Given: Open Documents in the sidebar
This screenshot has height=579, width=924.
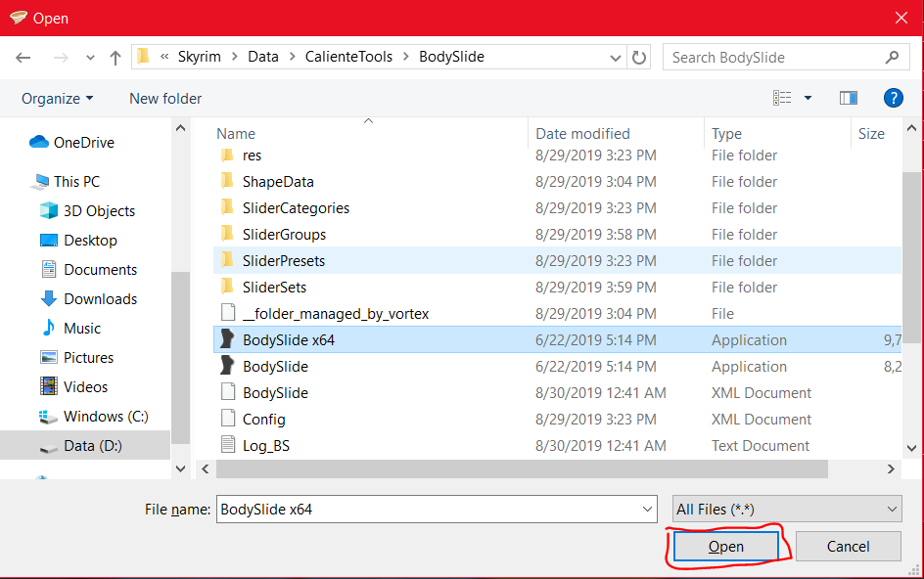Looking at the screenshot, I should tap(89, 270).
